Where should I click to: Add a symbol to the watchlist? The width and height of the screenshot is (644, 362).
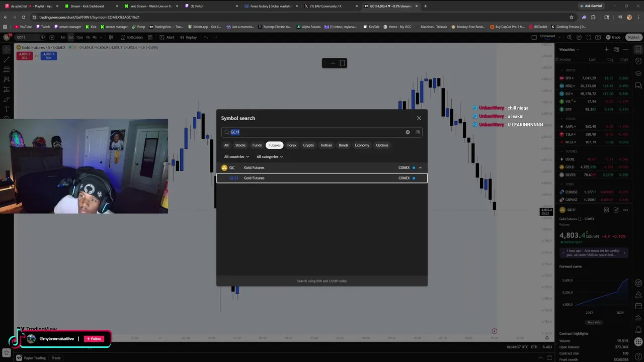point(607,49)
